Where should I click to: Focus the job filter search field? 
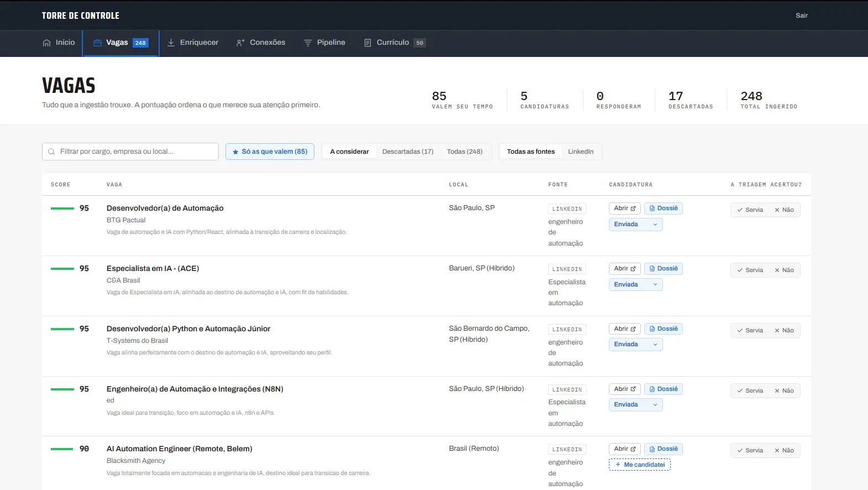(x=130, y=152)
